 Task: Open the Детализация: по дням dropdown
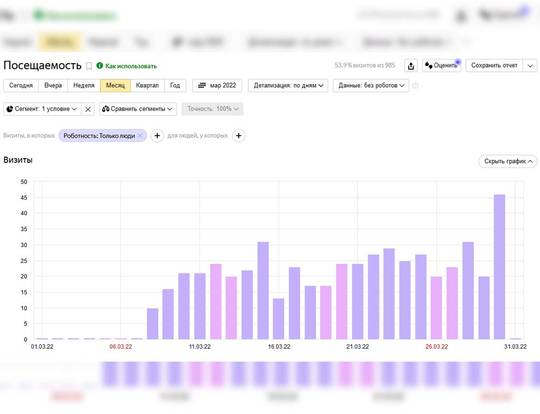pyautogui.click(x=288, y=85)
